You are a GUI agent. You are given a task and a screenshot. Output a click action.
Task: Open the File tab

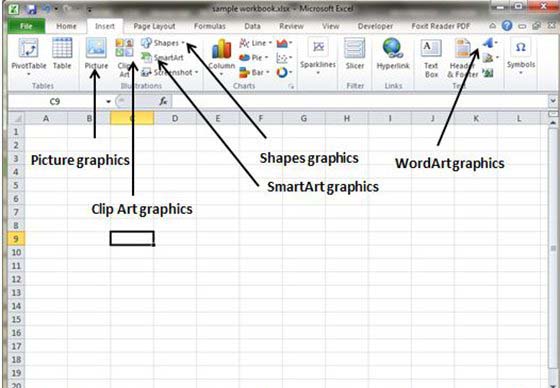pyautogui.click(x=26, y=26)
